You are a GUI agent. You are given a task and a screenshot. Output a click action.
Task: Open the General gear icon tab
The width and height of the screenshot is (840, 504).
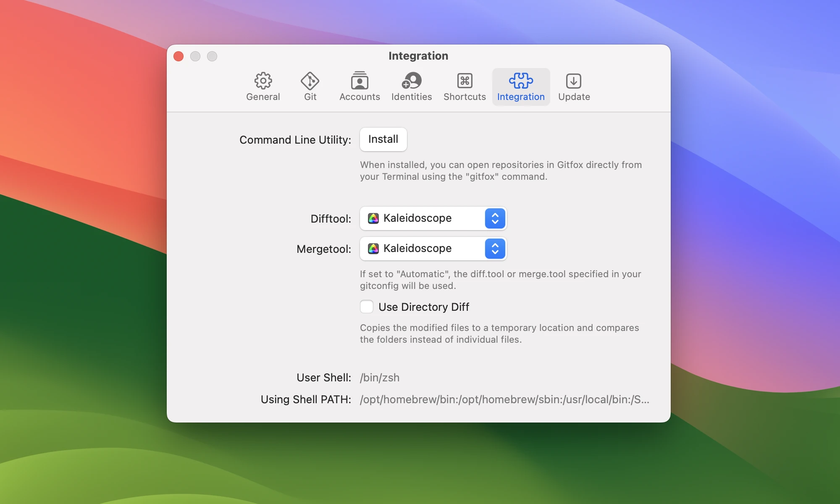coord(263,81)
